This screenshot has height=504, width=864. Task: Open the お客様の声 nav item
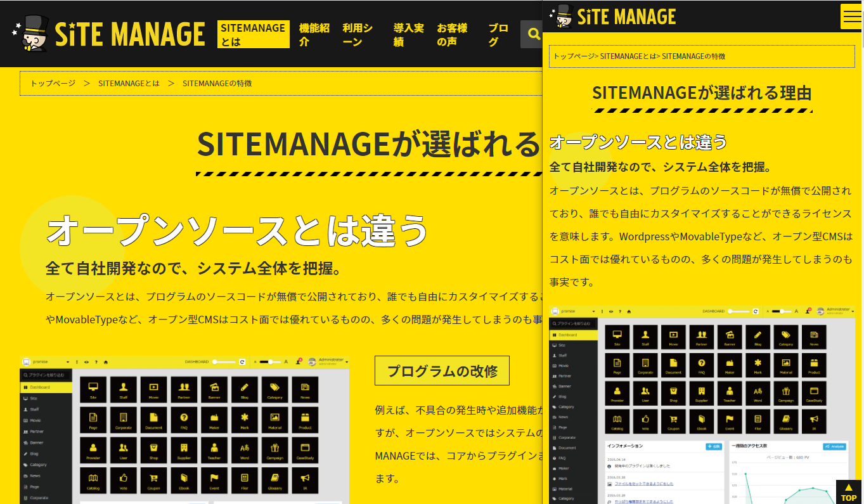coord(453,34)
